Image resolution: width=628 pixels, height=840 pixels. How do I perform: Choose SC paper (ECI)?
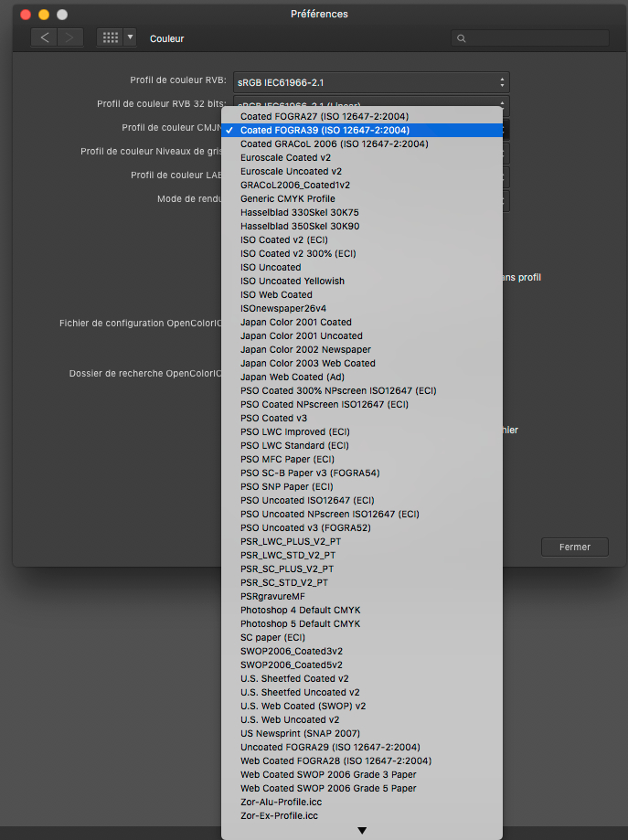pos(362,637)
